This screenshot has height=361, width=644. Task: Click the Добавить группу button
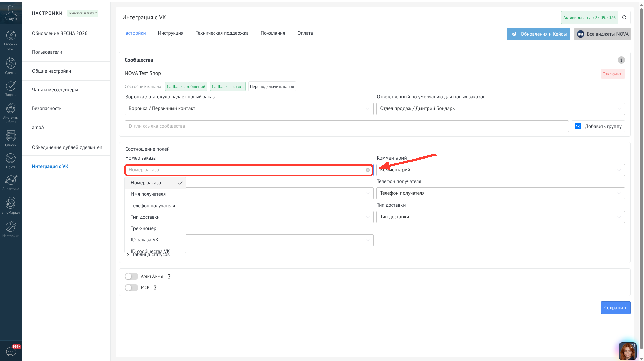click(x=598, y=126)
